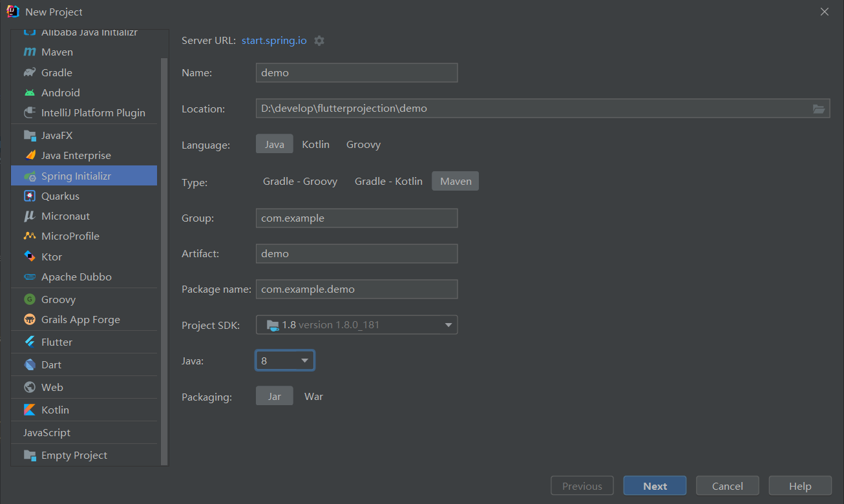Select Groovy as the language
This screenshot has height=504, width=844.
click(x=363, y=144)
